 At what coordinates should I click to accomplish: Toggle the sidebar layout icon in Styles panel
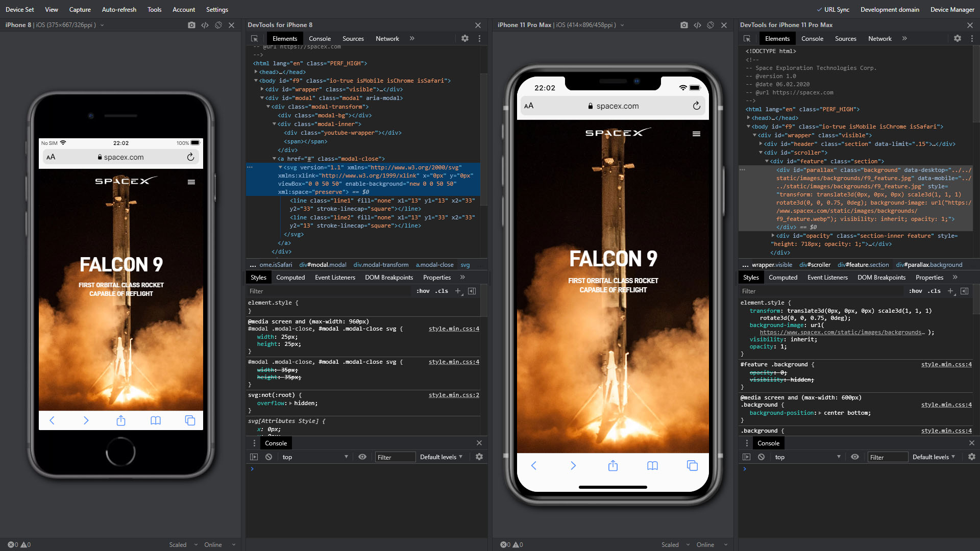472,291
